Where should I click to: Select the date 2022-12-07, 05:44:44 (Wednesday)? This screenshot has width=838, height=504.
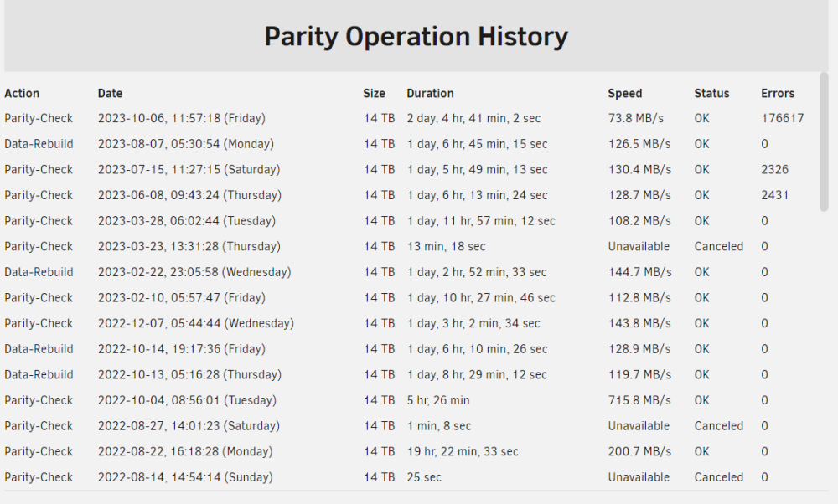[x=196, y=323]
